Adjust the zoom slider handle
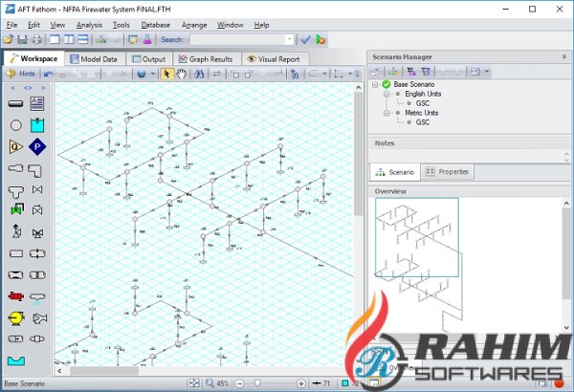The image size is (574, 392). 257,383
